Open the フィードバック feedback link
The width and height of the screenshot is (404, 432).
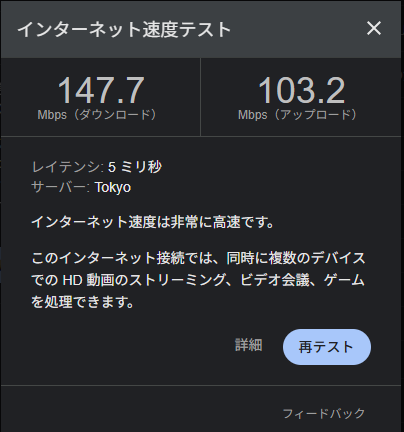324,414
